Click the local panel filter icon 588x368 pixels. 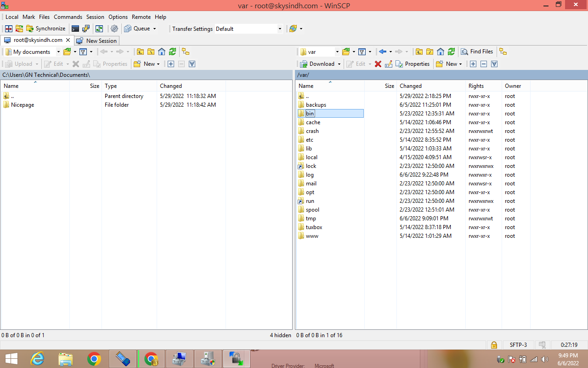[x=83, y=52]
